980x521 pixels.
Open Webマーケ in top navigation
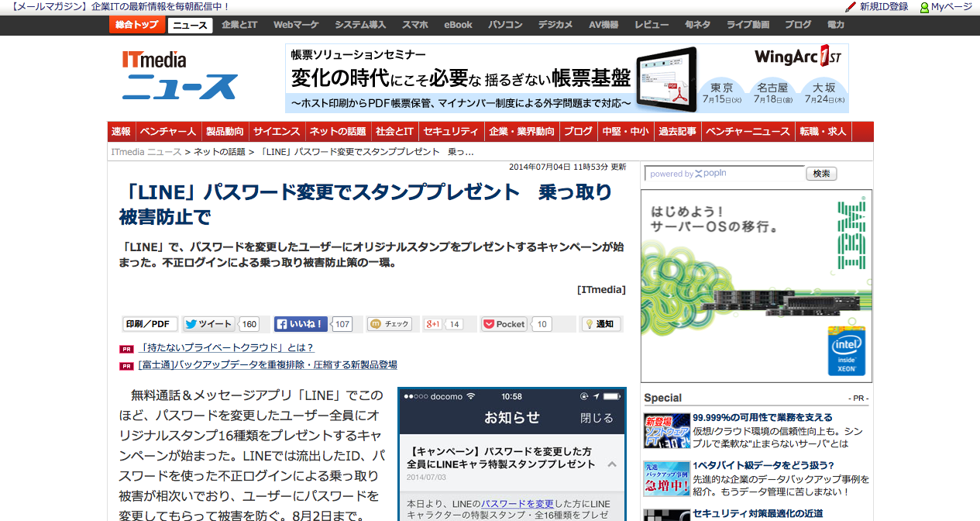296,25
